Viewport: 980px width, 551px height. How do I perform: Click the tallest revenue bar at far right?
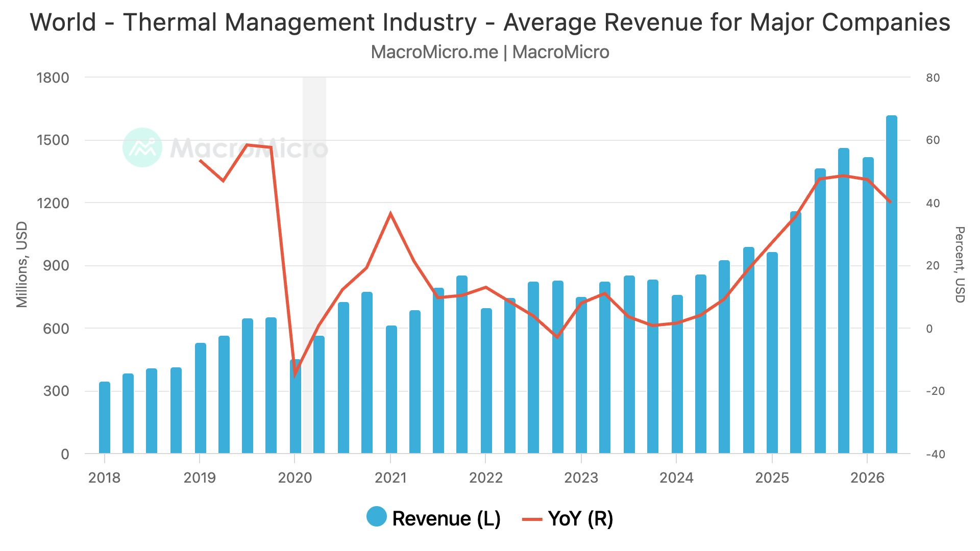pos(892,284)
